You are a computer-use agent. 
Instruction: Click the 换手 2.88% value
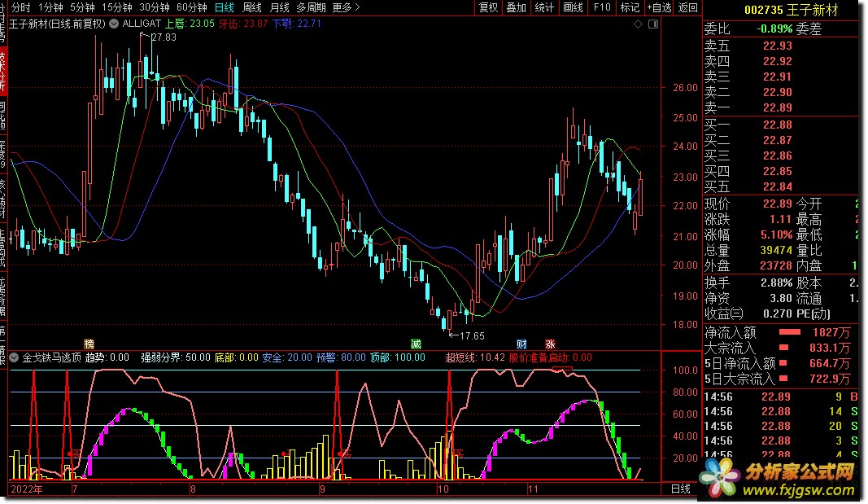point(776,283)
